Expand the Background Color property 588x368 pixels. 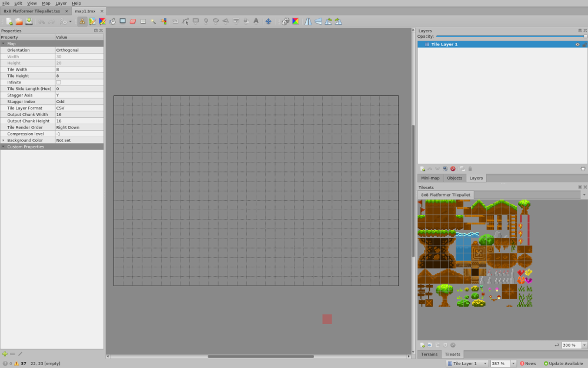(x=3, y=140)
